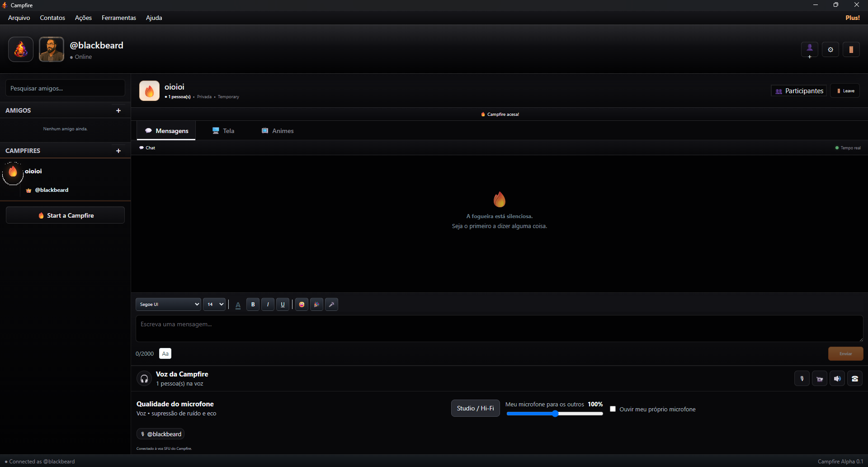Open the Participantes panel
The image size is (868, 467).
pyautogui.click(x=799, y=91)
